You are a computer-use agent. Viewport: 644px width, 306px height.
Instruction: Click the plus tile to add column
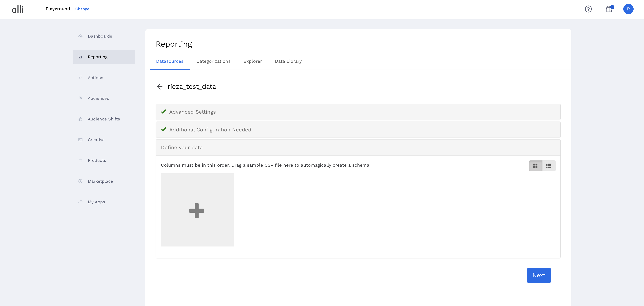[x=197, y=210]
